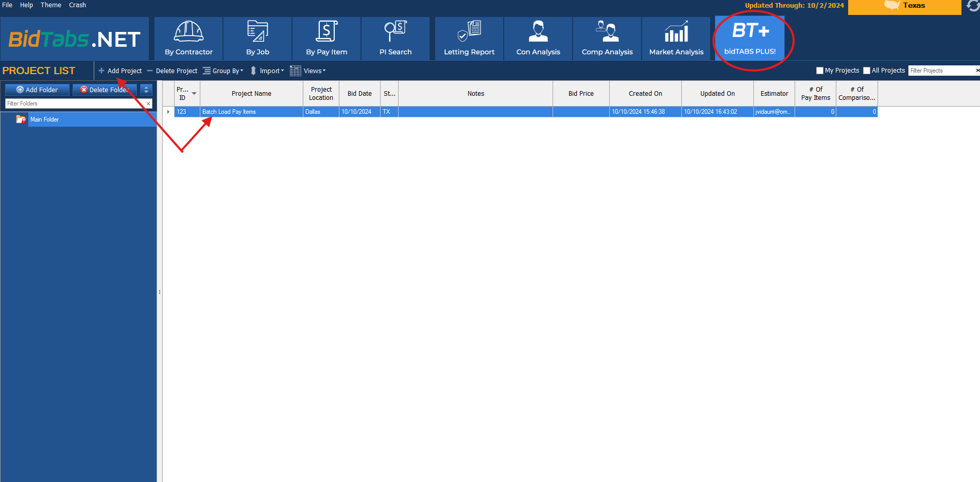Image resolution: width=980 pixels, height=482 pixels.
Task: Enable the My Projects checkbox
Action: pyautogui.click(x=820, y=71)
